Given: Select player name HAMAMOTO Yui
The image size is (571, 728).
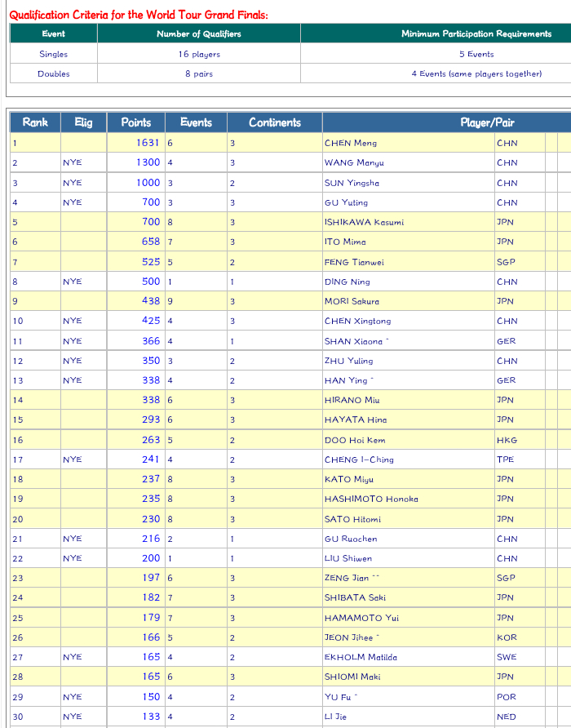Looking at the screenshot, I should 361,618.
